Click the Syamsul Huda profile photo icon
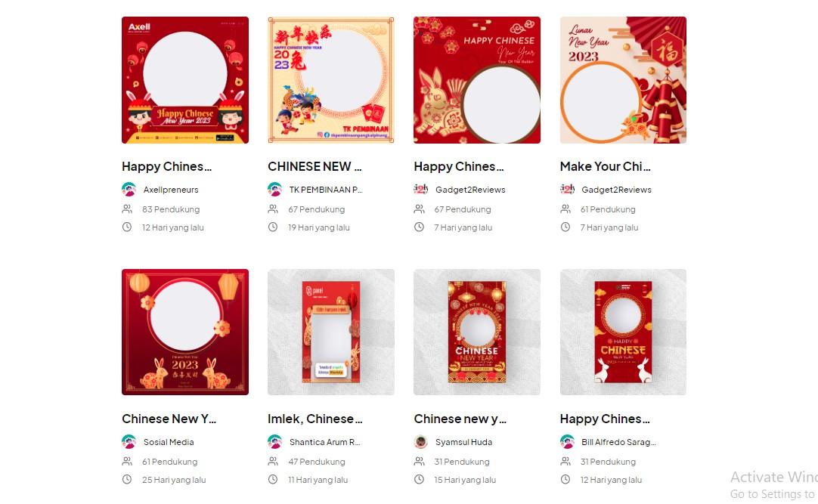 click(421, 441)
